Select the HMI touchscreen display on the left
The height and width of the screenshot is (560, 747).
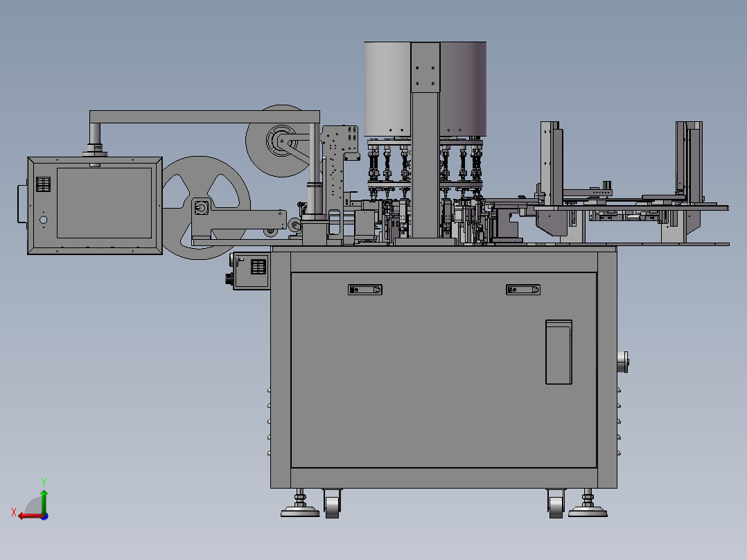pos(104,202)
